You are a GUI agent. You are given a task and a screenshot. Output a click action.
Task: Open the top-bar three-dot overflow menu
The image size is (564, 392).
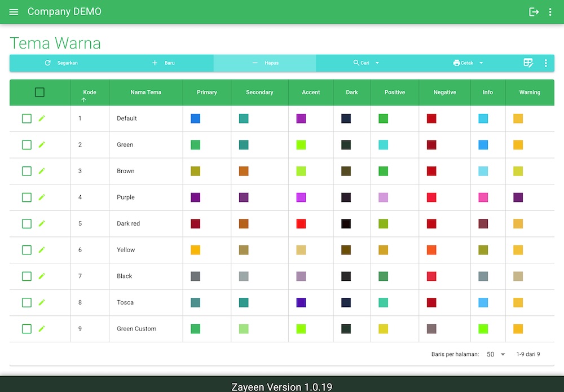(x=550, y=11)
